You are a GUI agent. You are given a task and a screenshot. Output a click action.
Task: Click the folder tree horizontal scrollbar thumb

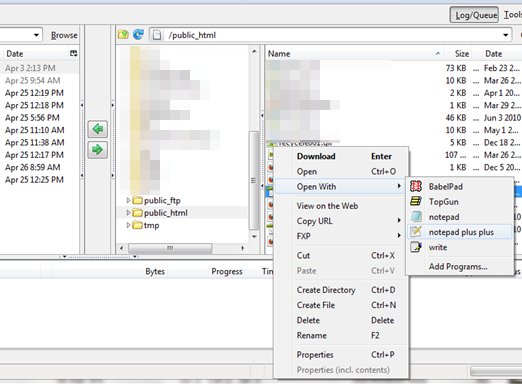(170, 248)
